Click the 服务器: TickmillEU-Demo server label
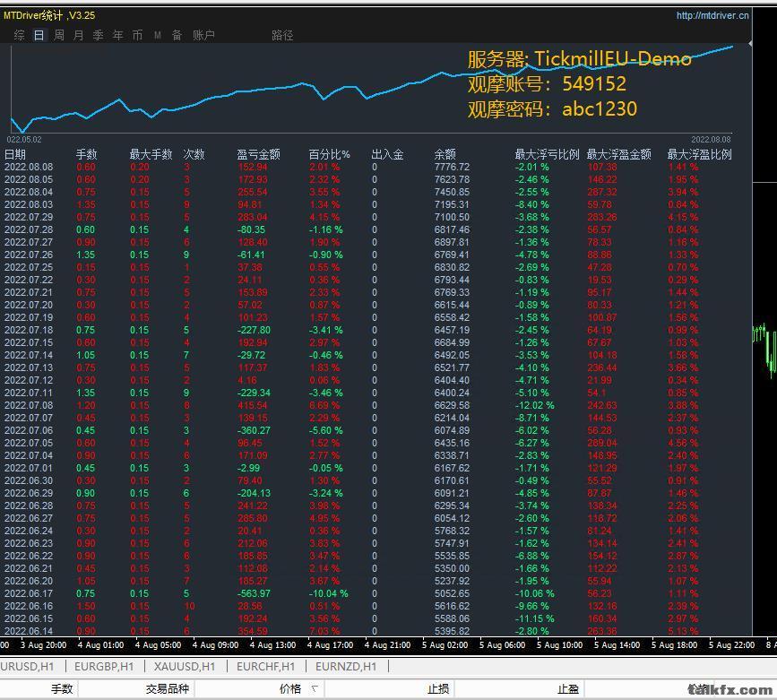Image resolution: width=777 pixels, height=700 pixels. [x=579, y=59]
